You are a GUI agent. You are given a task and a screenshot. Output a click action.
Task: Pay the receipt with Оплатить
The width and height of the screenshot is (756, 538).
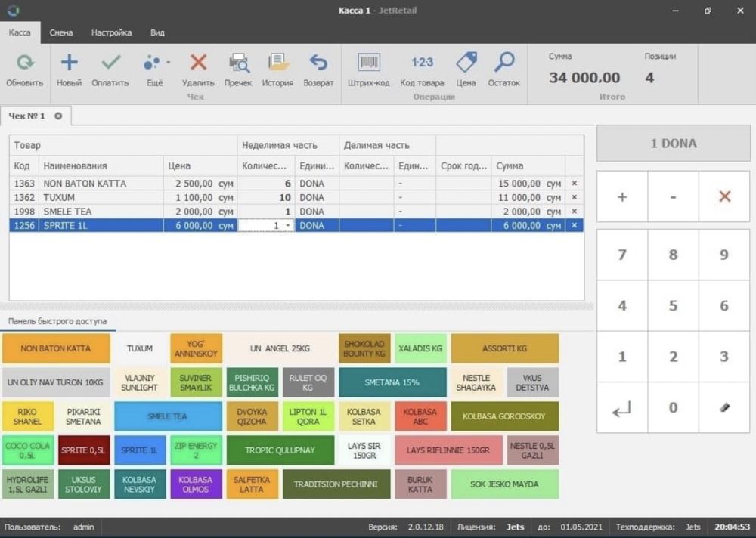110,70
